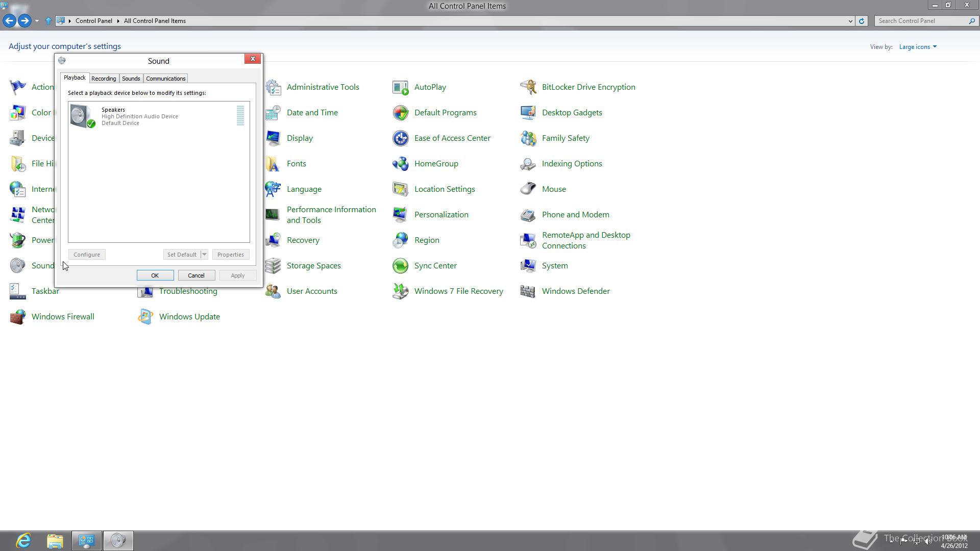Screen dimensions: 980x551
Task: Open the User Accounts icon
Action: click(x=273, y=291)
